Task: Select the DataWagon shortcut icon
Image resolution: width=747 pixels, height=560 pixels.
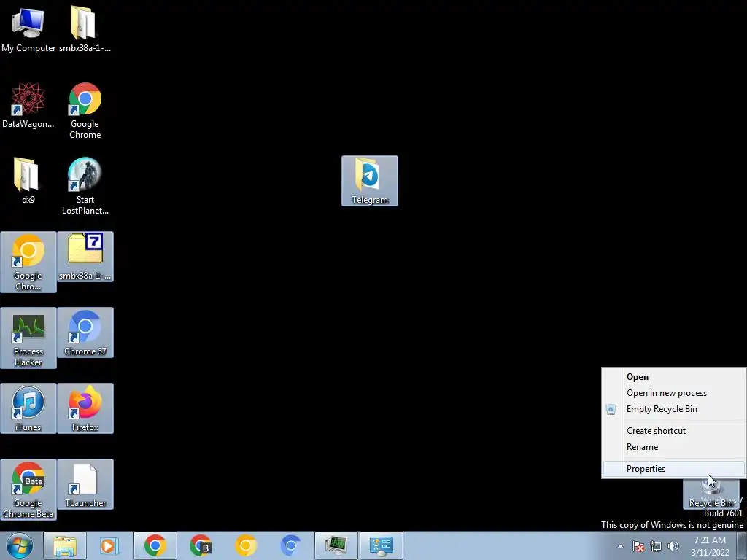Action: click(x=28, y=105)
